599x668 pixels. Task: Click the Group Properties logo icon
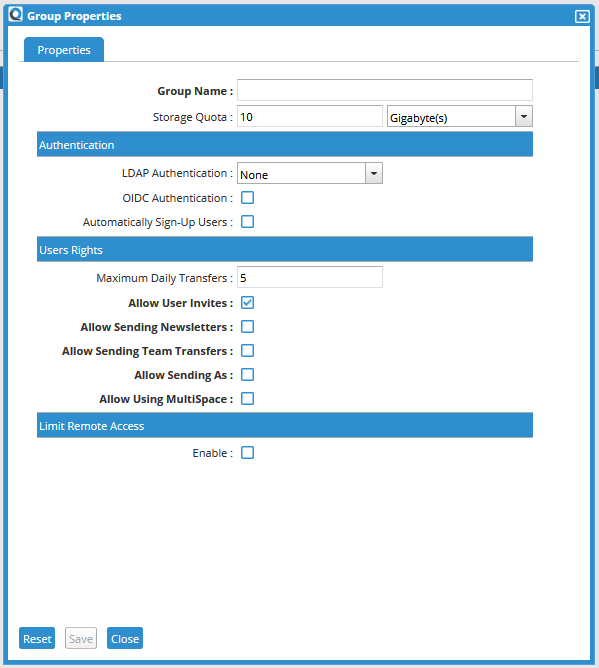pos(15,15)
